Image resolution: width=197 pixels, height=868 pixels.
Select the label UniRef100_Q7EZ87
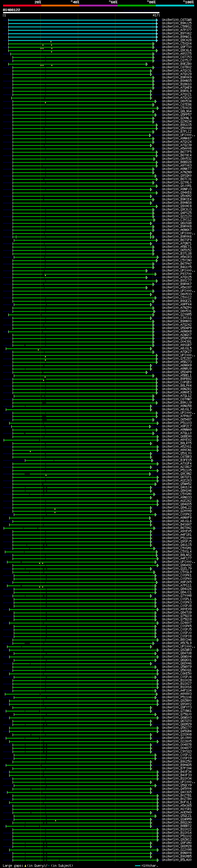point(177,358)
